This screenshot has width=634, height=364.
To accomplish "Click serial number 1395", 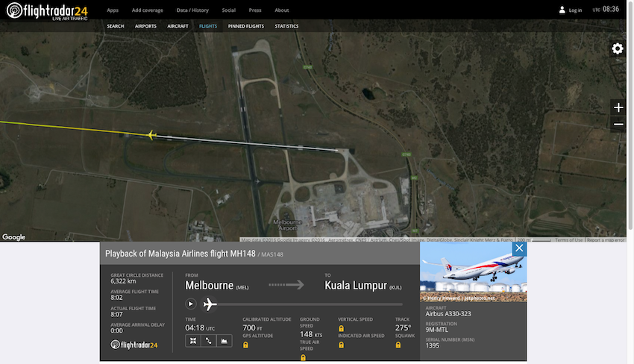I will click(432, 345).
